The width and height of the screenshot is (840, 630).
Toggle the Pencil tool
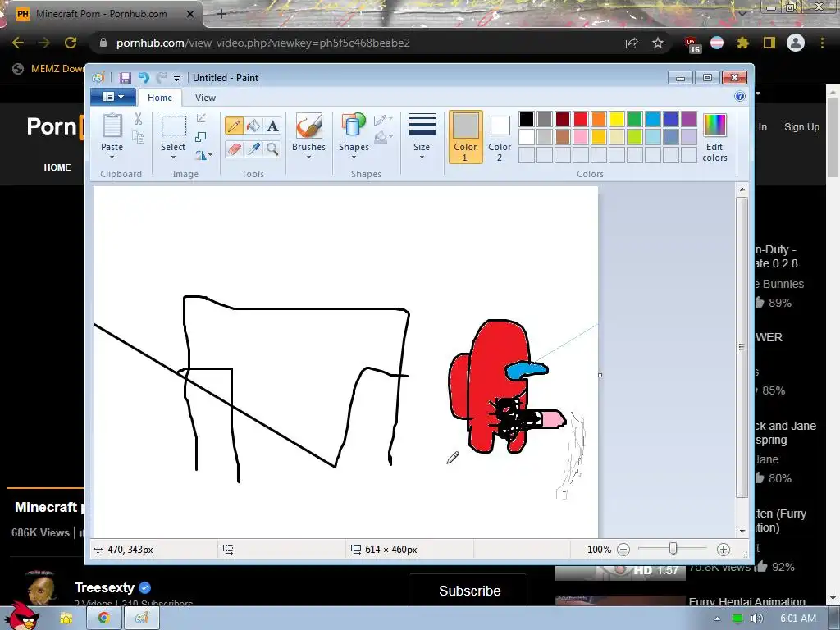[234, 126]
